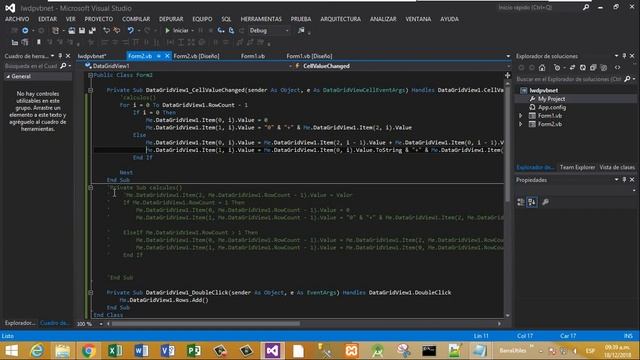
Task: Start debugging with the Iniciar button
Action: [178, 31]
